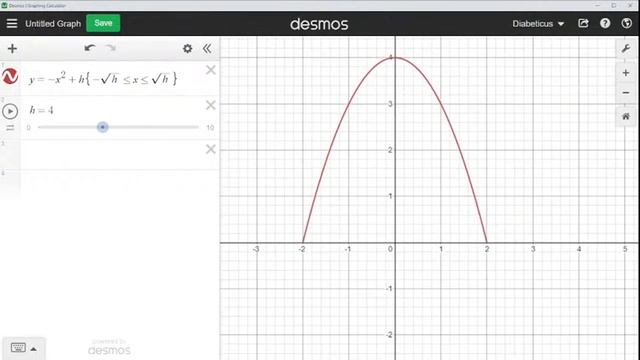Click the parabola's x-intercept at -2

(x=302, y=242)
